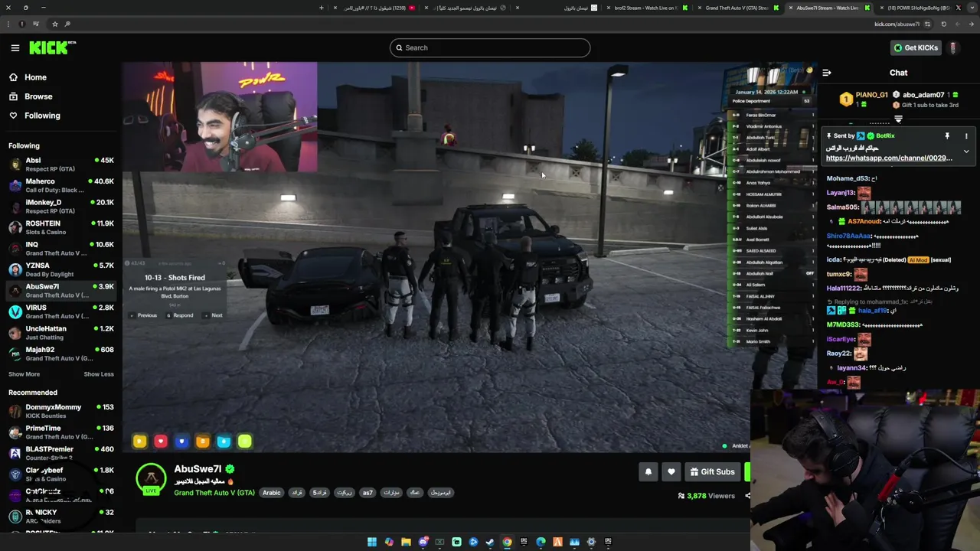Open the VIRUS channel
The height and width of the screenshot is (551, 980).
[x=61, y=311]
